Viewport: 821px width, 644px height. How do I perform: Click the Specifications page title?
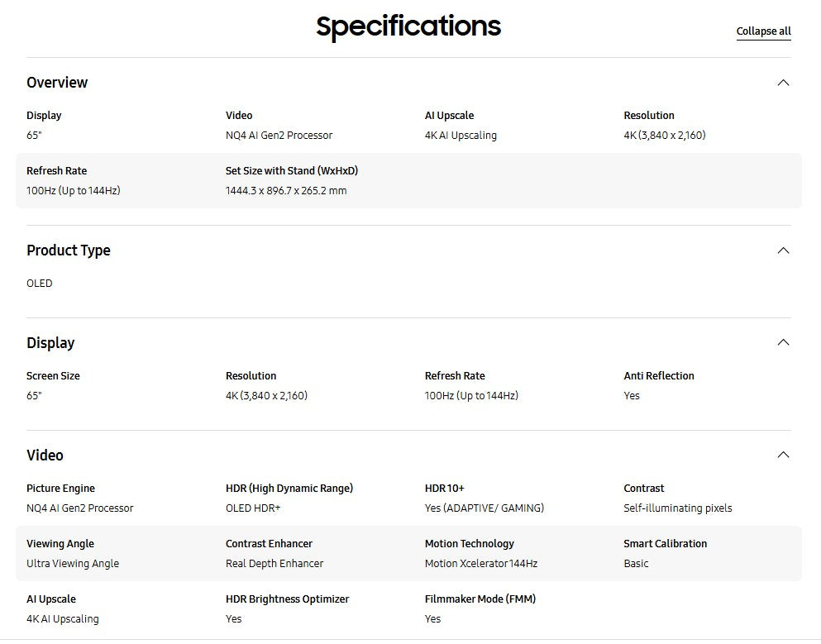click(x=408, y=26)
